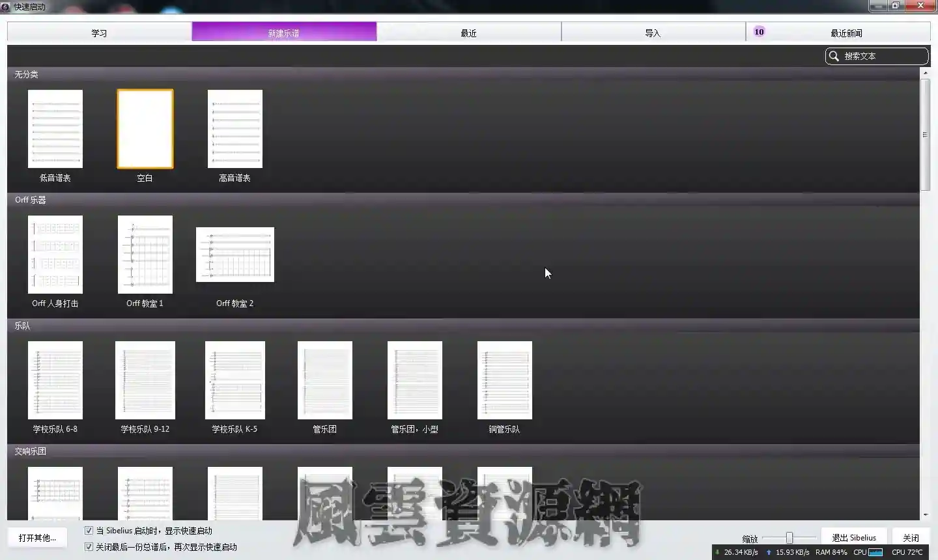Click the Sibelius icon in title bar
Image resolution: width=938 pixels, height=560 pixels.
[5, 7]
